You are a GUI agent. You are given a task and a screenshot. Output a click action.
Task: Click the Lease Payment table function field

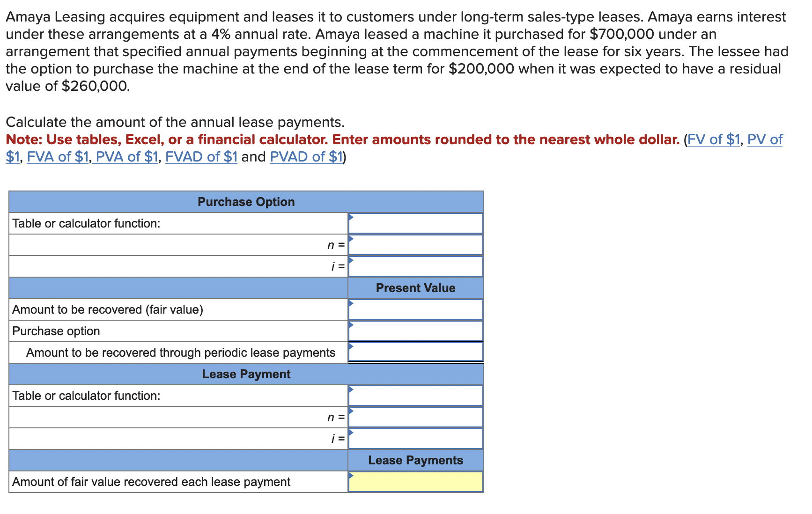tap(416, 396)
